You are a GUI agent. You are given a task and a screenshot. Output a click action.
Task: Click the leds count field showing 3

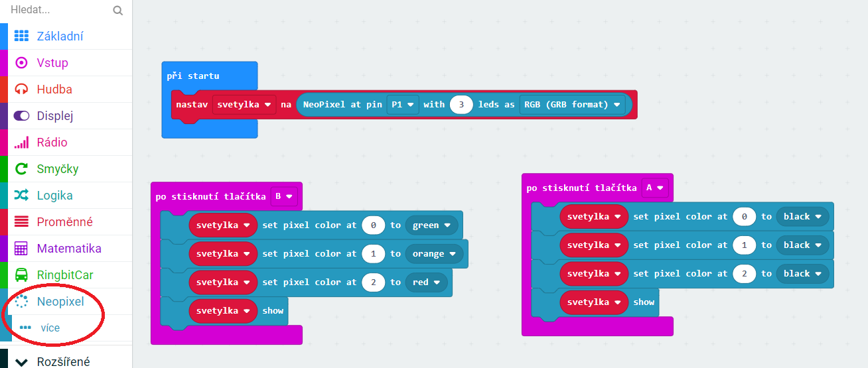pos(461,105)
